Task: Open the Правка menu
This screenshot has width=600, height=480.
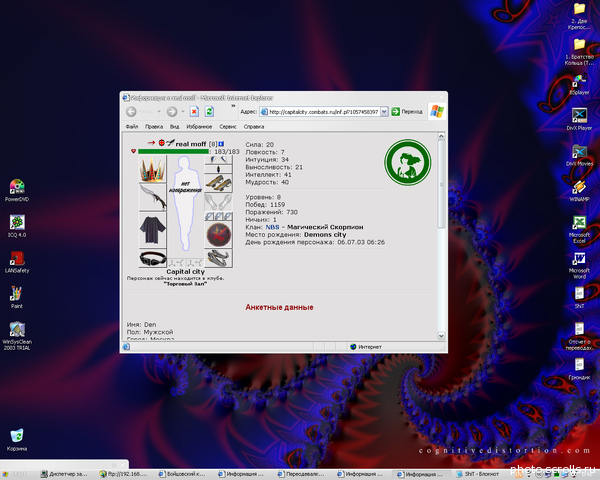Action: point(154,126)
